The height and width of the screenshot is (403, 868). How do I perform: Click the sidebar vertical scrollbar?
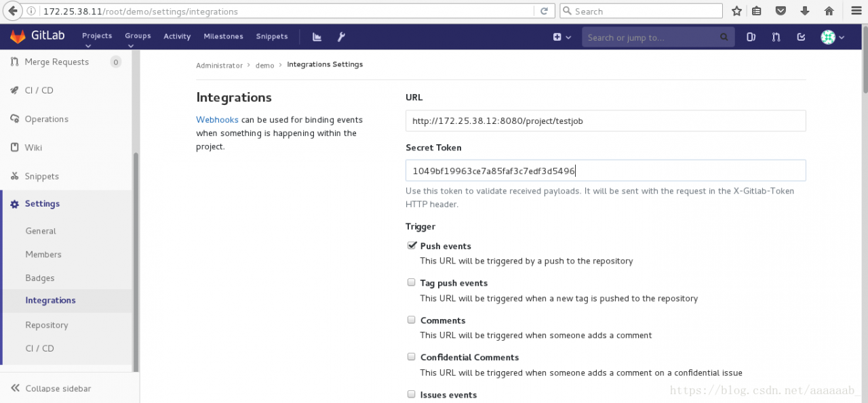[x=136, y=261]
